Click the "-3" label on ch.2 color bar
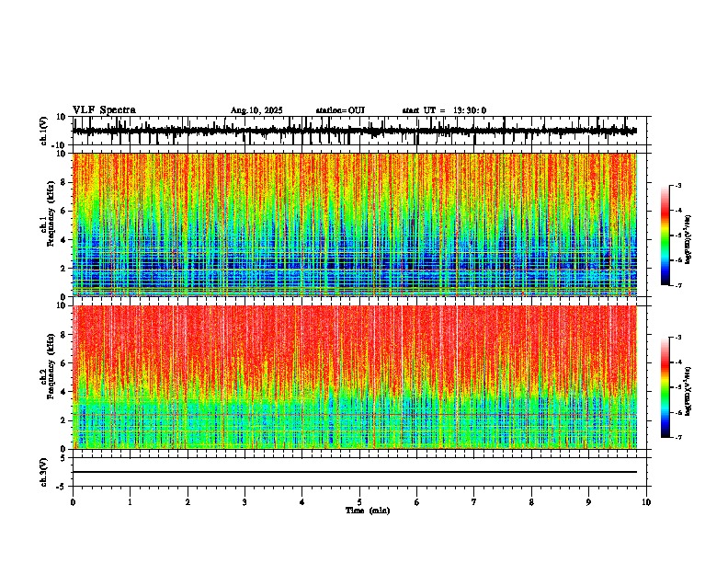Viewport: 728px width, 563px height. pyautogui.click(x=678, y=338)
